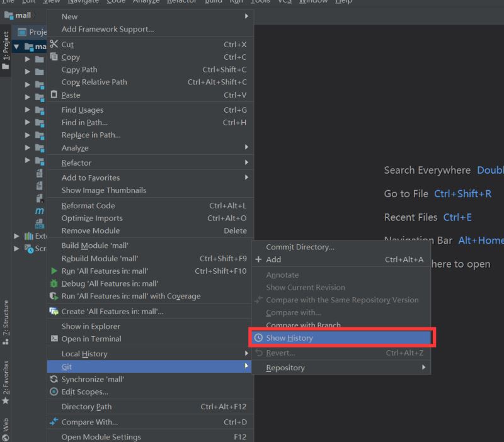Choose Find in Path... menu entry

coord(84,122)
